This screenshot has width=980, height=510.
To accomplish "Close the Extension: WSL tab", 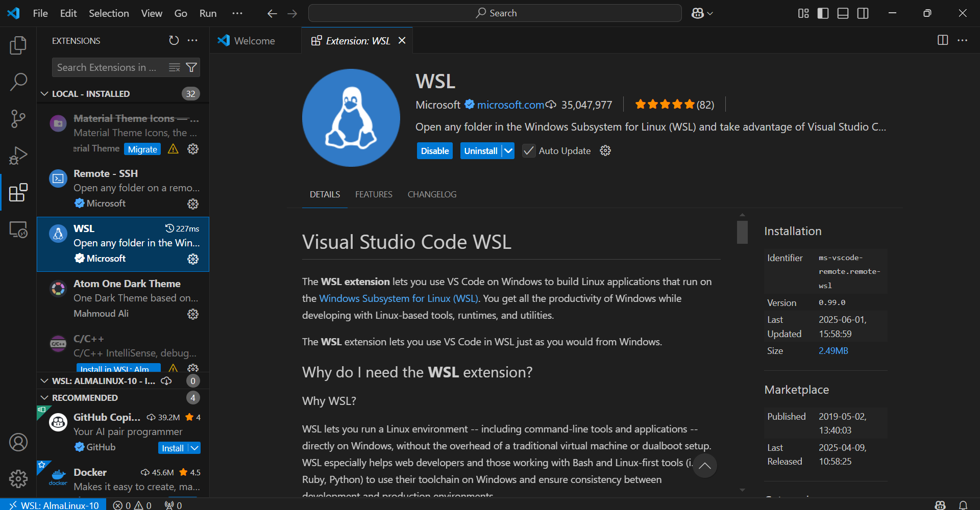I will 402,40.
